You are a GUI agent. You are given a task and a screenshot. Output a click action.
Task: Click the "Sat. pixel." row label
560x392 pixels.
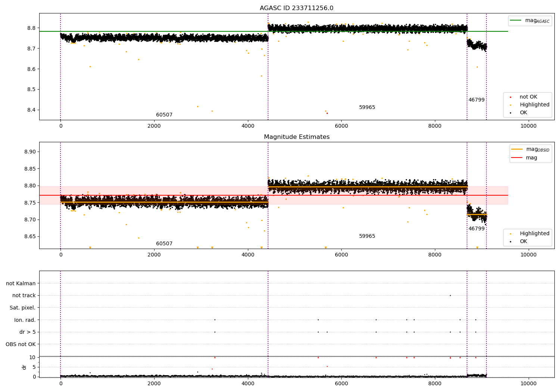(x=22, y=308)
